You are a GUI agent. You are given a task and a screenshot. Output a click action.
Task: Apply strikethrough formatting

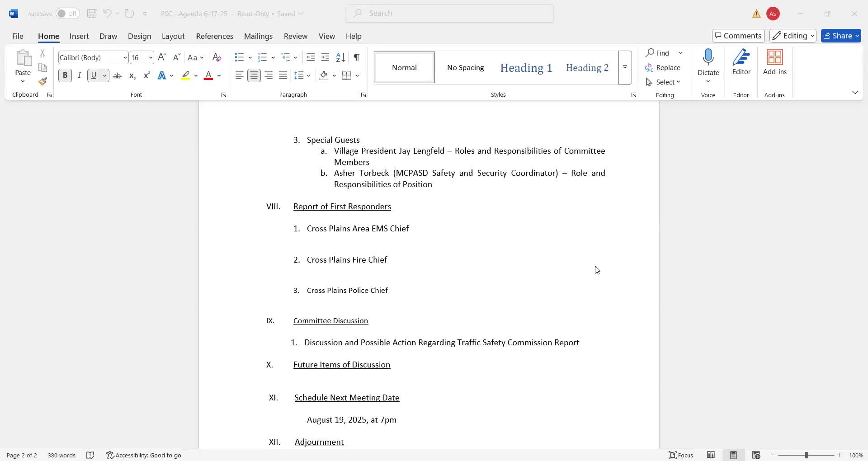tap(117, 76)
